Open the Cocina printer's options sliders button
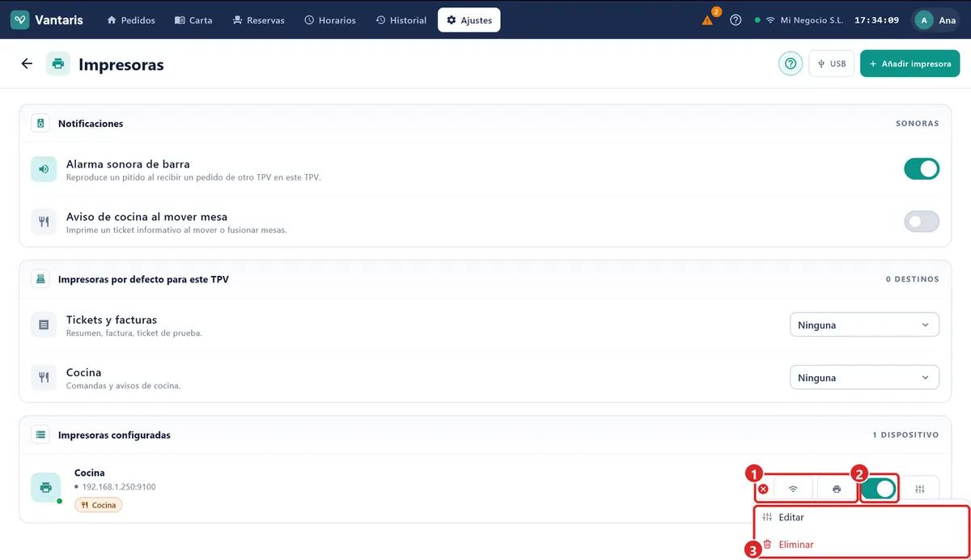The height and width of the screenshot is (560, 971). coord(920,489)
